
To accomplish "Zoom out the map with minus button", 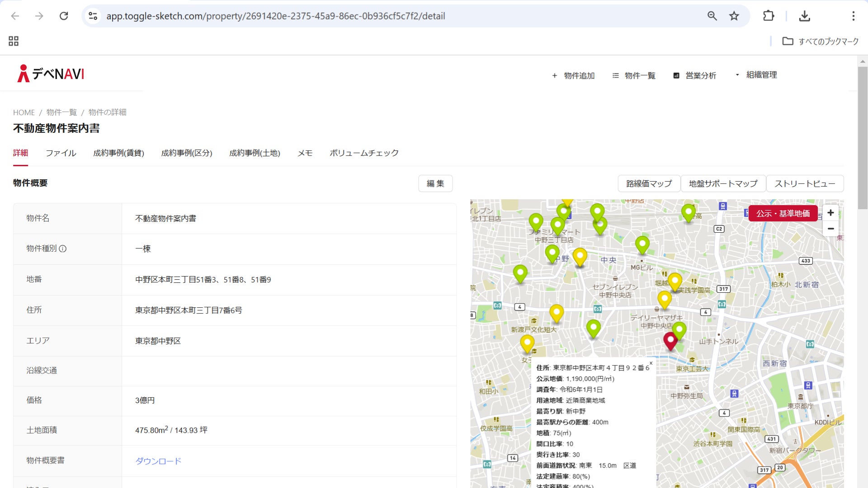I will [830, 229].
